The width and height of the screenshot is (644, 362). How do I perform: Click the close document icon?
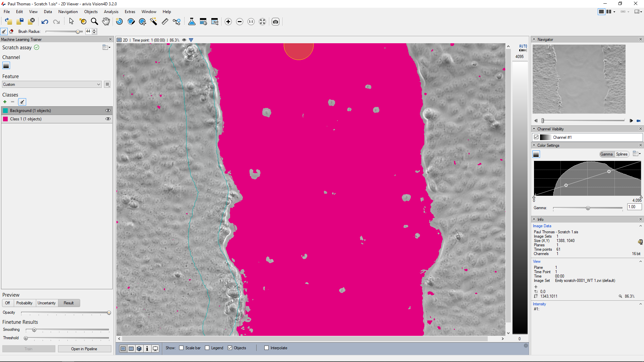(31, 21)
